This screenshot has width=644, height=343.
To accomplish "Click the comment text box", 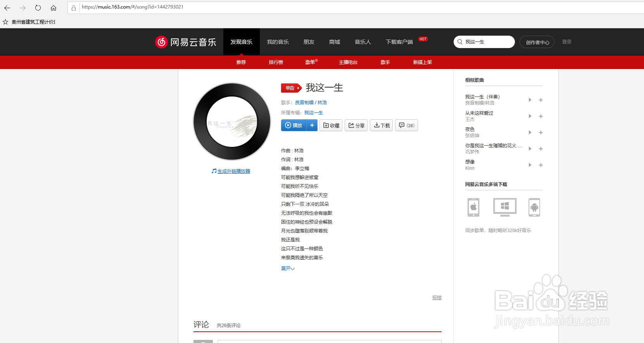I will tap(330, 341).
